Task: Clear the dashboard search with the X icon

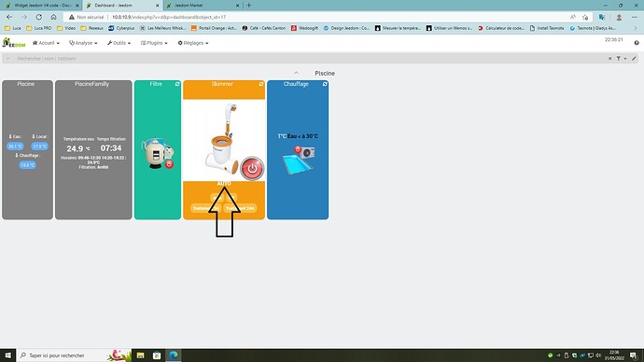Action: [609, 59]
